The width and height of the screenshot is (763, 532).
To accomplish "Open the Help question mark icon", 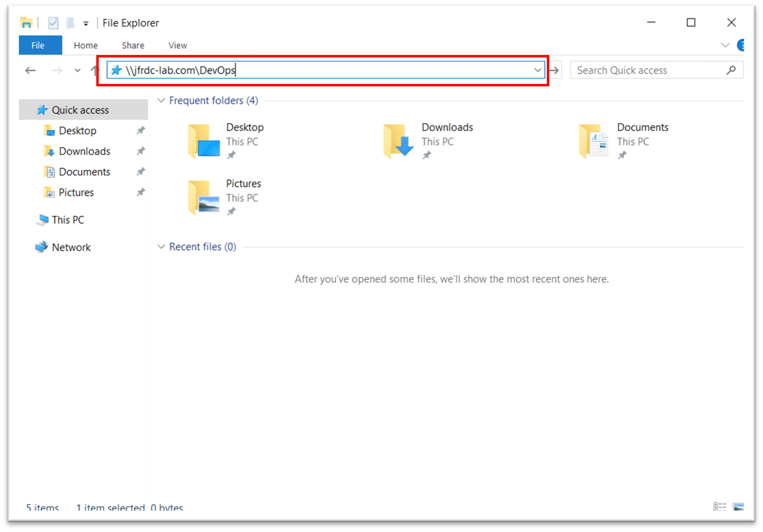I will [741, 45].
